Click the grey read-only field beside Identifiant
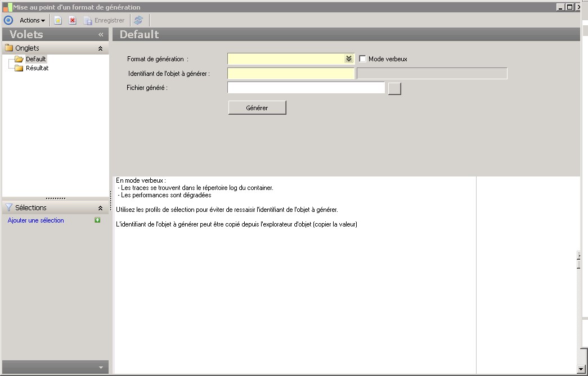The width and height of the screenshot is (588, 376). click(x=432, y=74)
